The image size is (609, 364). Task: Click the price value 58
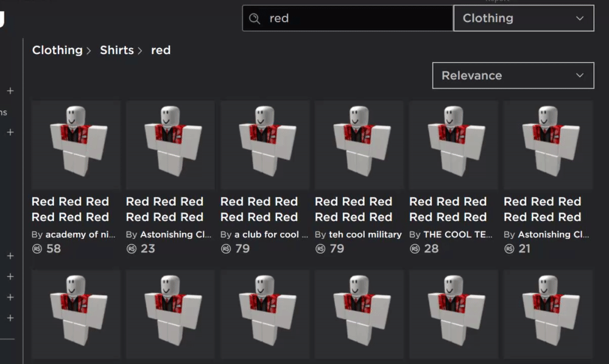[x=54, y=249]
